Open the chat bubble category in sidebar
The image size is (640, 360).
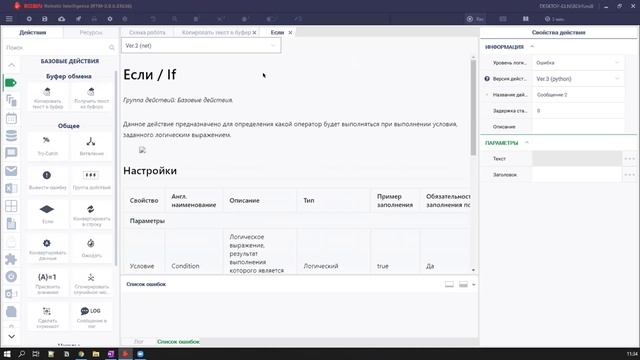click(11, 153)
